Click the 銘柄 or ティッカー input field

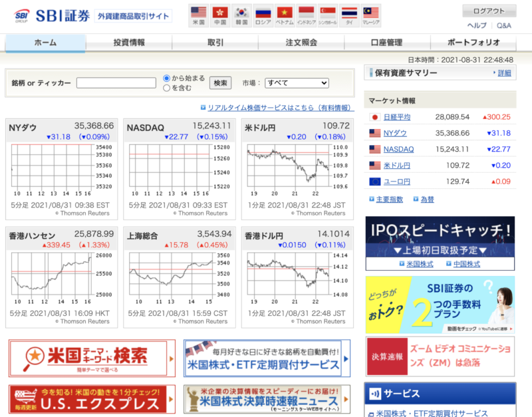click(116, 82)
